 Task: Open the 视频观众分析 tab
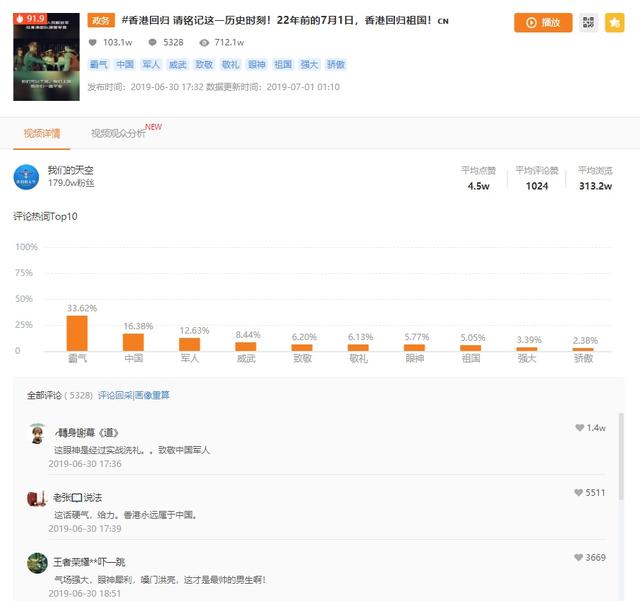(118, 134)
